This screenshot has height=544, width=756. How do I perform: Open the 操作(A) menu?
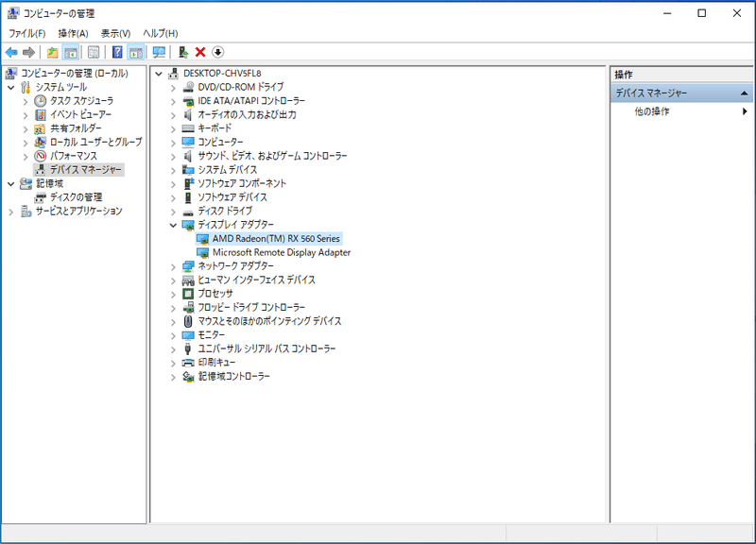[x=74, y=33]
